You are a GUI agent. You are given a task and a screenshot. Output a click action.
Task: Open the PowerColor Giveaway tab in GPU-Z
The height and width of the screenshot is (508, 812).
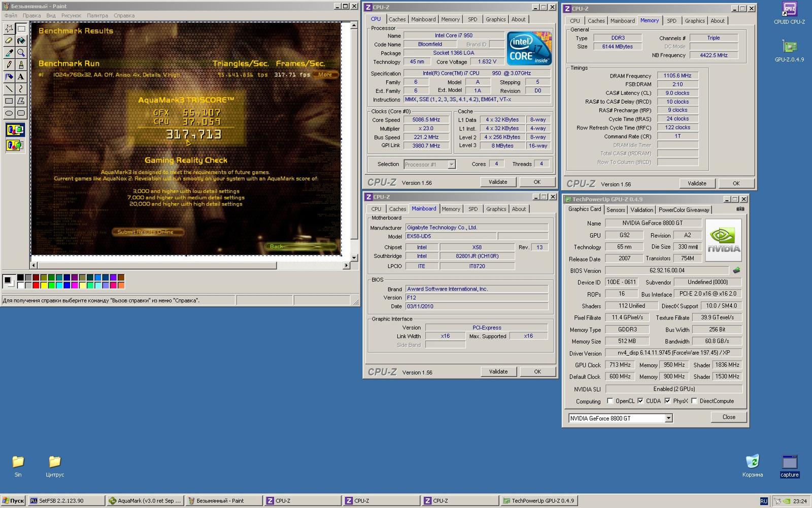point(684,210)
